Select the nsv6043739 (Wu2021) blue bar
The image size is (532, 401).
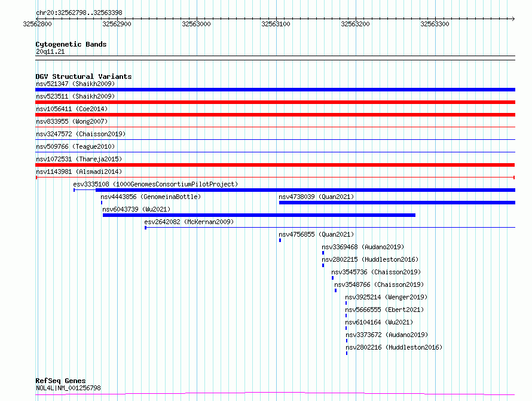coord(259,215)
